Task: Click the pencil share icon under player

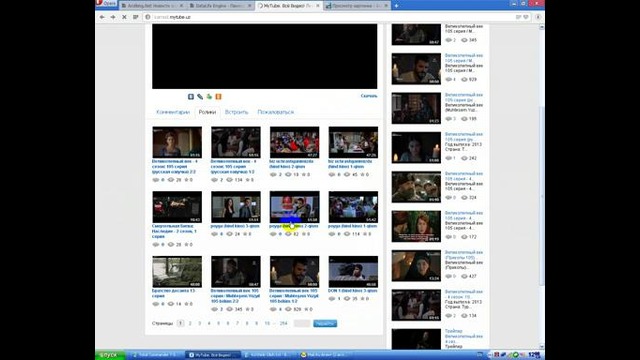Action: 200,97
